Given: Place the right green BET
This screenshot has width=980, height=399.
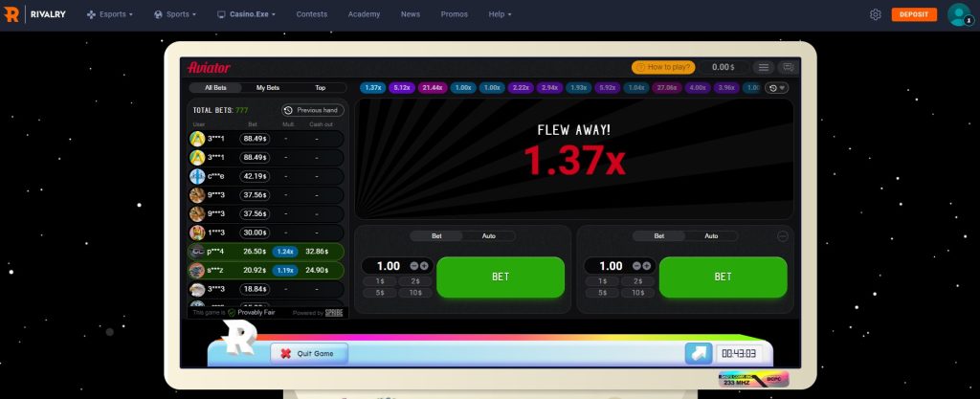Looking at the screenshot, I should [724, 277].
